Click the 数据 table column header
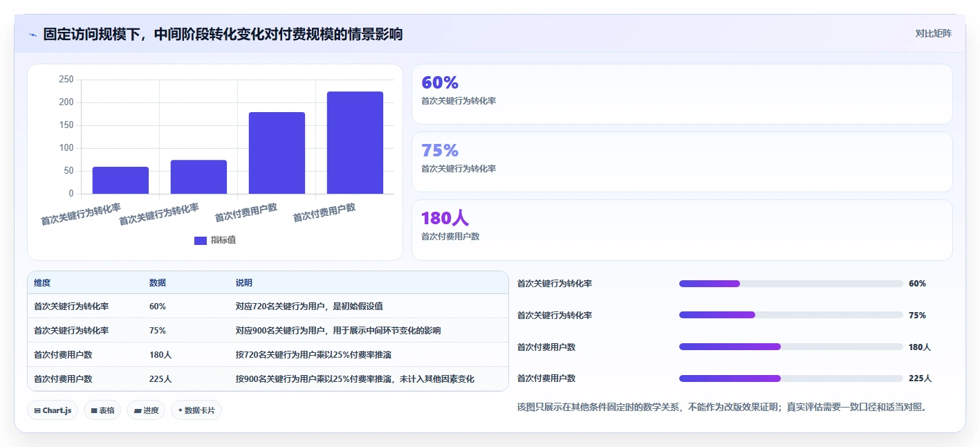 (x=158, y=283)
